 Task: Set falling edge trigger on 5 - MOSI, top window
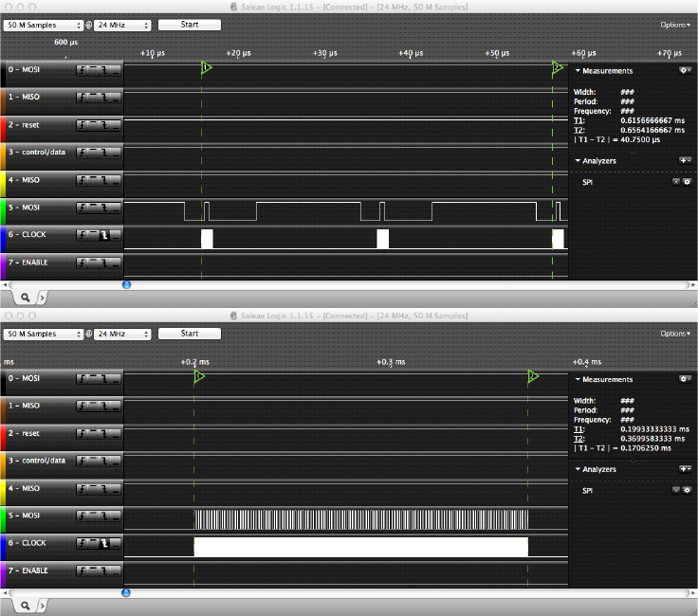coord(104,208)
